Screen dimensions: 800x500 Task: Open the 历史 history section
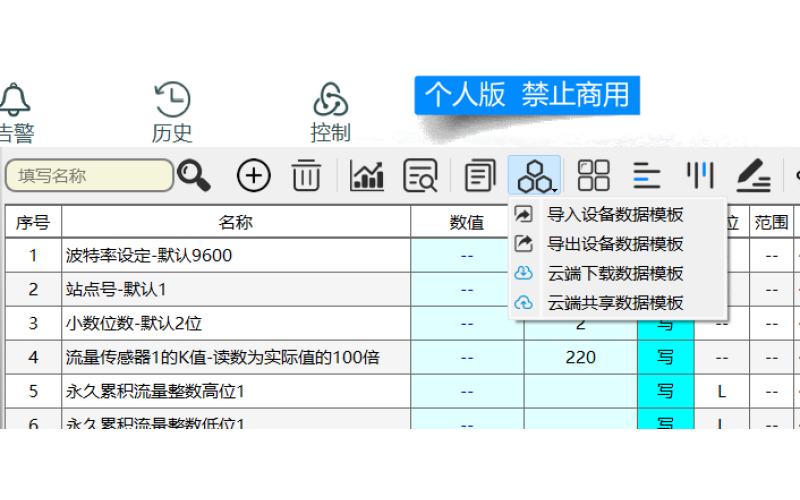[172, 112]
